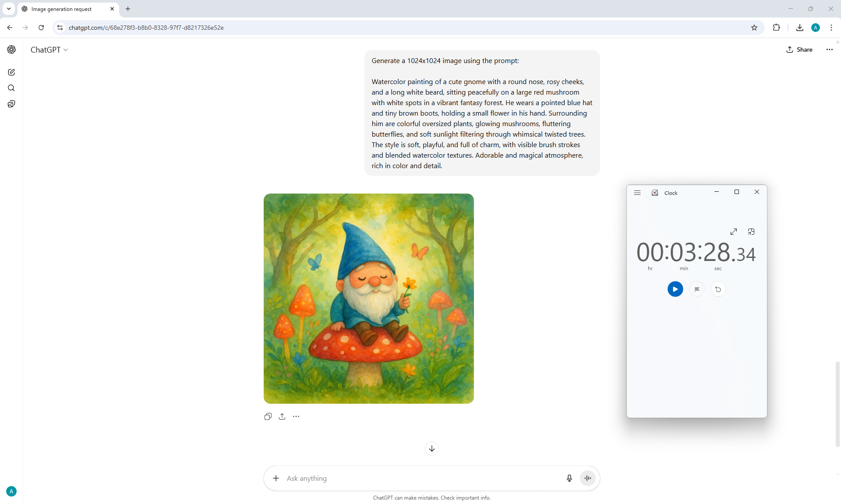This screenshot has width=841, height=504.
Task: Reset the stopwatch timer
Action: click(718, 289)
